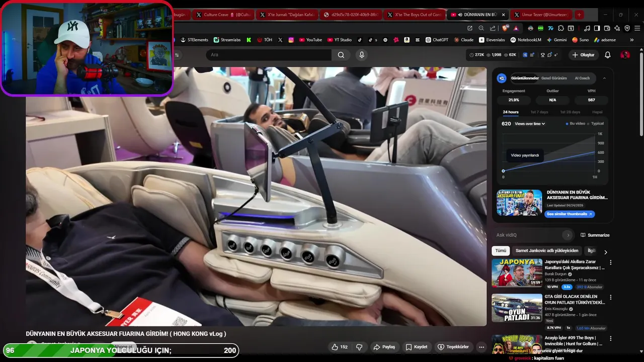Select the 24 hours time range

[x=510, y=112]
